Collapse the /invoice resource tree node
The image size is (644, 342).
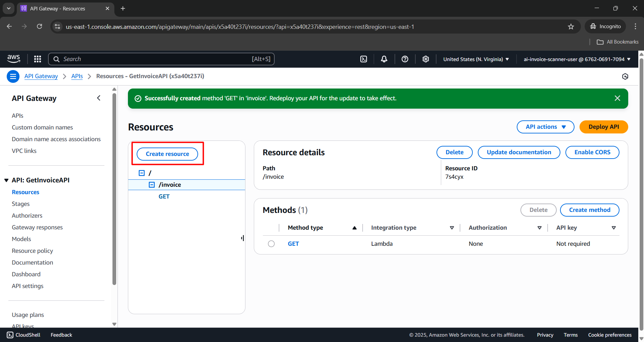[152, 185]
